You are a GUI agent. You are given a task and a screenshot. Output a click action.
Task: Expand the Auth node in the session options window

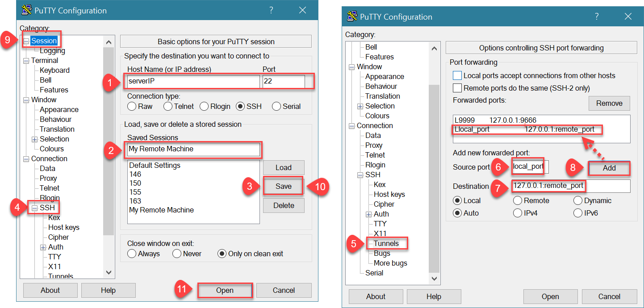click(43, 247)
